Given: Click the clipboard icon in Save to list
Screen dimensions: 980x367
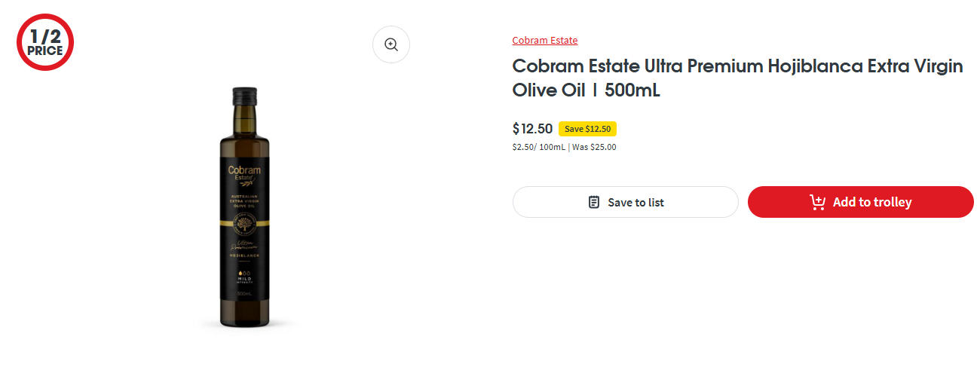Looking at the screenshot, I should point(594,202).
